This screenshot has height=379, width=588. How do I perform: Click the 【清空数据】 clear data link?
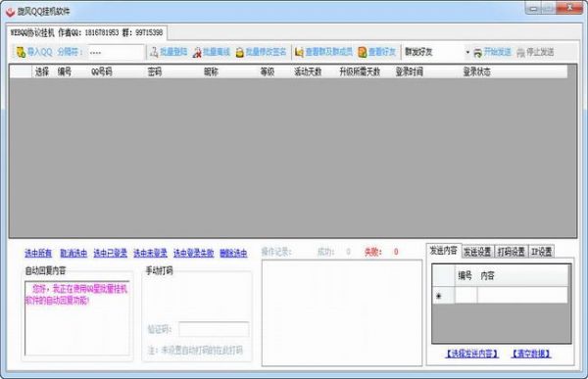click(531, 354)
